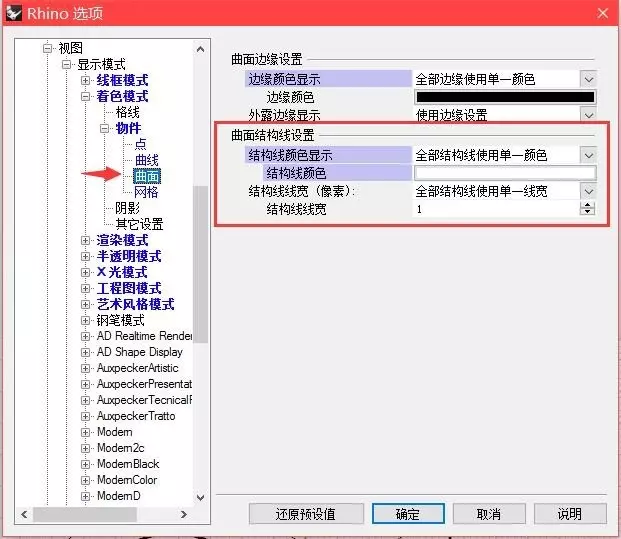Select the 钢笔模式 display mode

pyautogui.click(x=120, y=320)
